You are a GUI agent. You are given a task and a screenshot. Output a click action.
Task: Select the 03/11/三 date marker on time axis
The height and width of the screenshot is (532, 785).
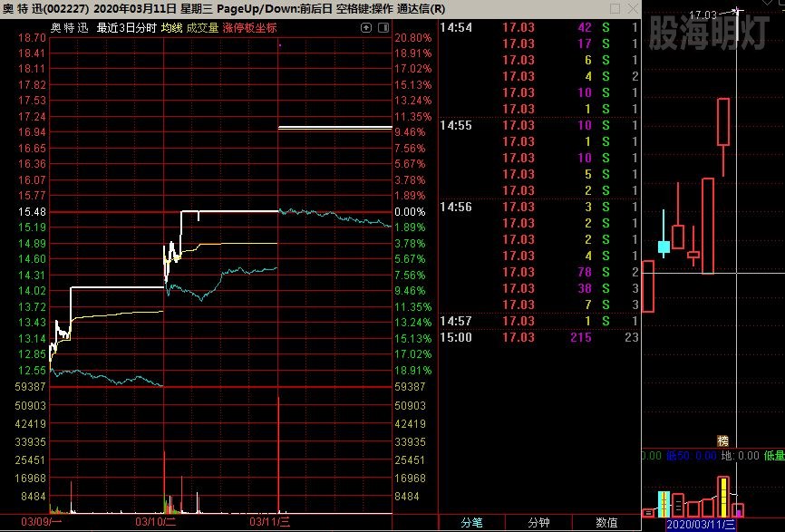(270, 523)
